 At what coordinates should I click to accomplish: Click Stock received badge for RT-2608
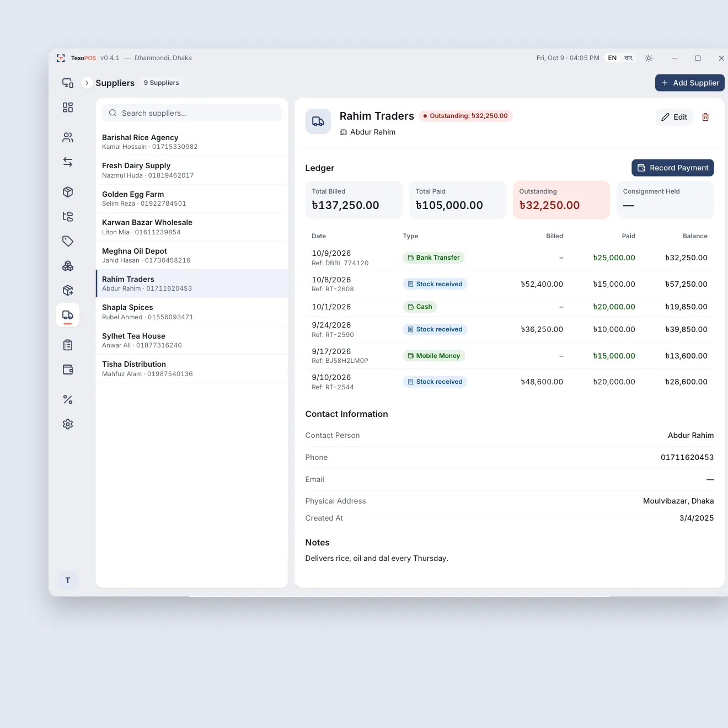click(435, 284)
